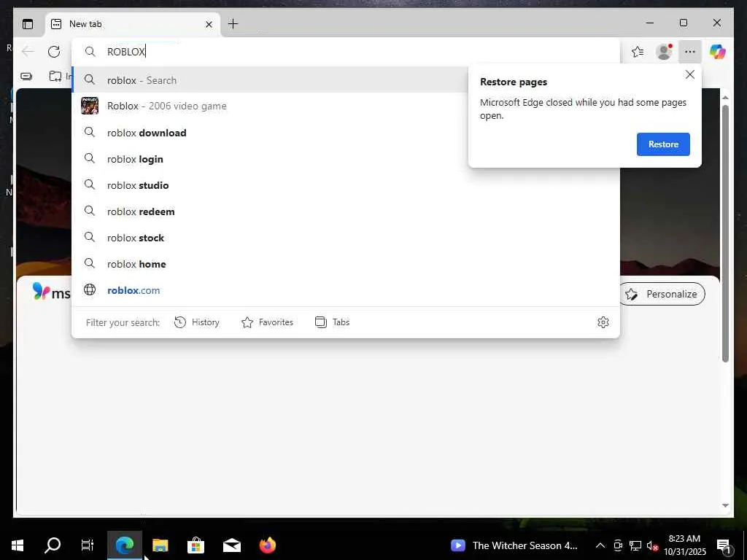Select the 'roblox login' suggestion
Screen dimensions: 747x560
pos(270,159)
